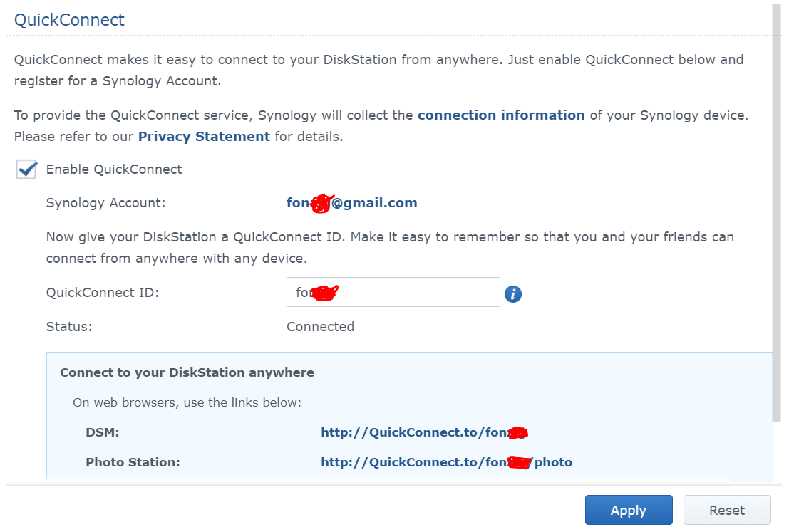Screen dimensions: 789x532
Task: Click the 'Synology Account:' field label
Action: tap(105, 203)
